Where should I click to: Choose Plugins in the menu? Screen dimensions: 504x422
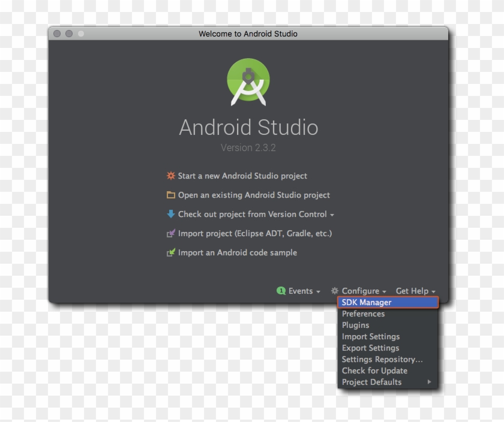355,325
